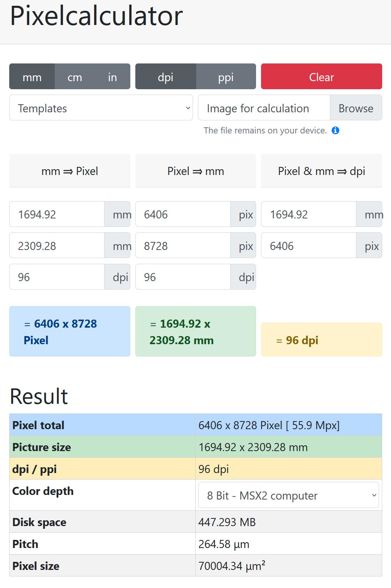Click the Pixel ⇒ mm header
The width and height of the screenshot is (391, 588).
195,171
